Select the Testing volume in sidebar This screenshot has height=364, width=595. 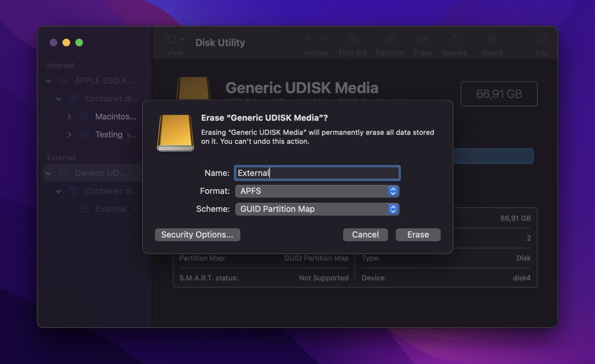109,135
